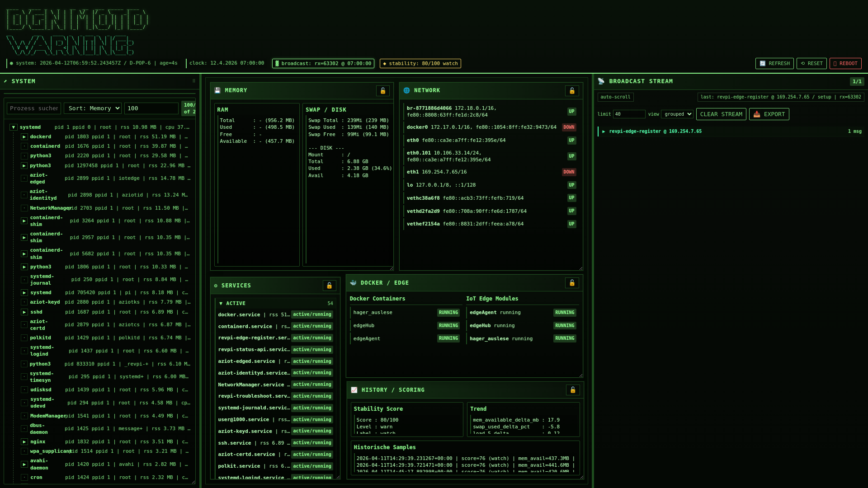Toggle the Services panel lock
The width and height of the screenshot is (868, 488).
click(329, 286)
